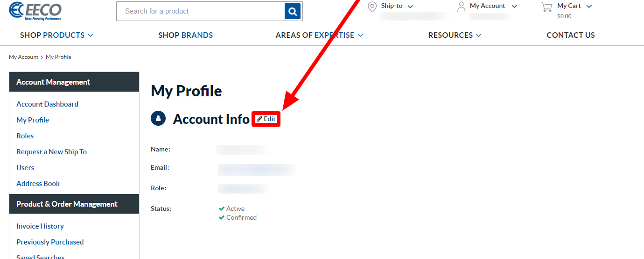Click the Name: field label
The height and width of the screenshot is (259, 644).
[x=161, y=150]
